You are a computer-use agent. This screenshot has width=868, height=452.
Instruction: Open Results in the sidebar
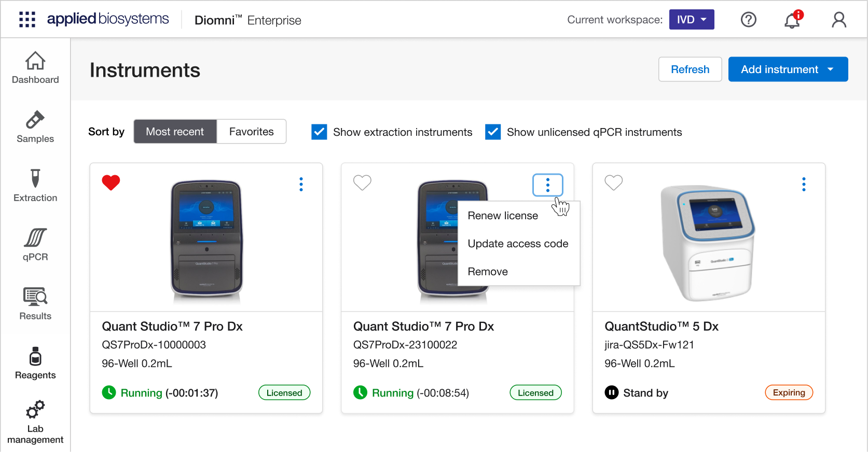click(x=35, y=304)
